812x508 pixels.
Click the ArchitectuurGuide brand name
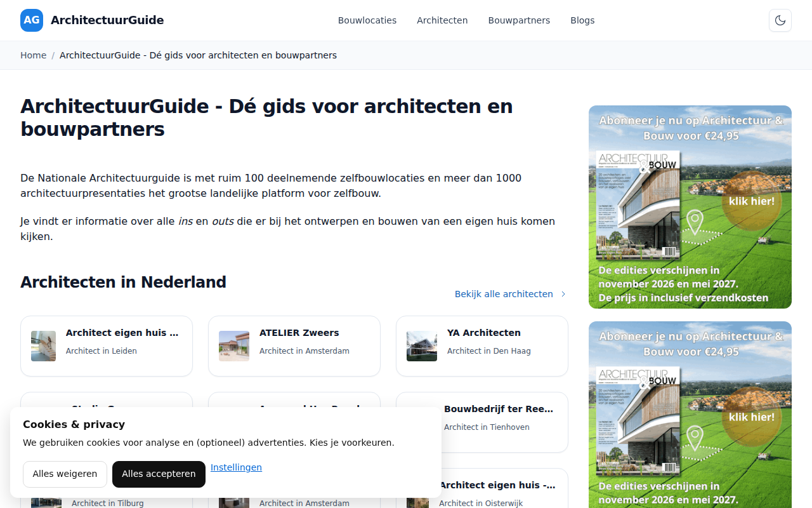(x=107, y=20)
